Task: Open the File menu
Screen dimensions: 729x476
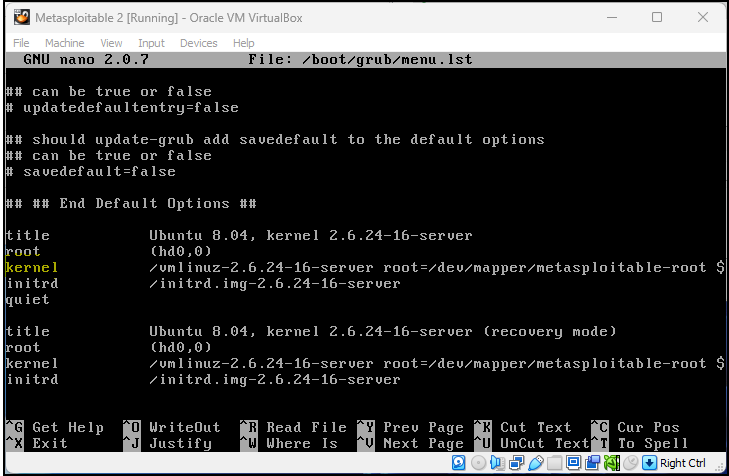Action: (x=21, y=43)
